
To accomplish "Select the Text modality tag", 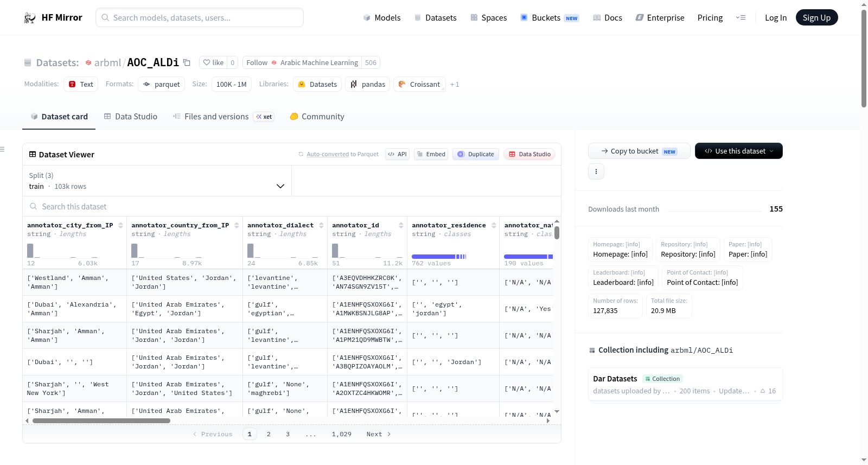I will point(81,84).
